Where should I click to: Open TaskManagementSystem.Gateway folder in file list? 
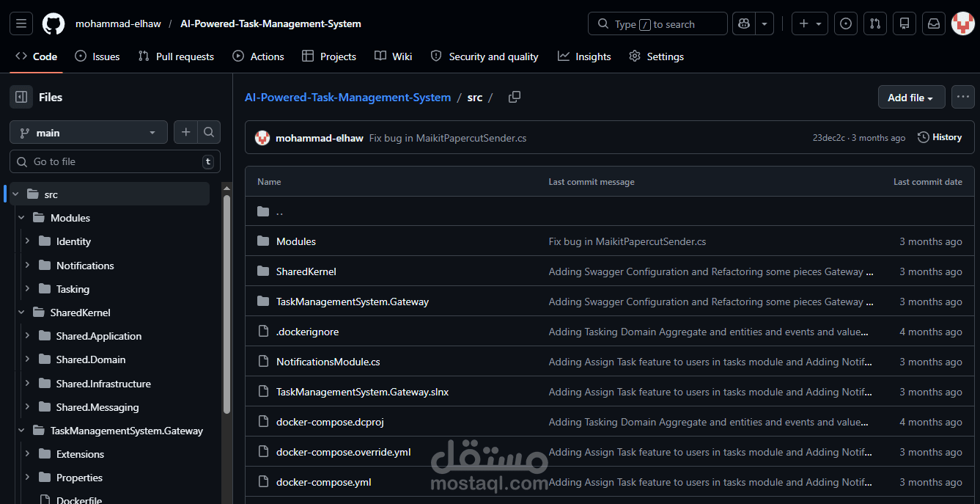(353, 302)
